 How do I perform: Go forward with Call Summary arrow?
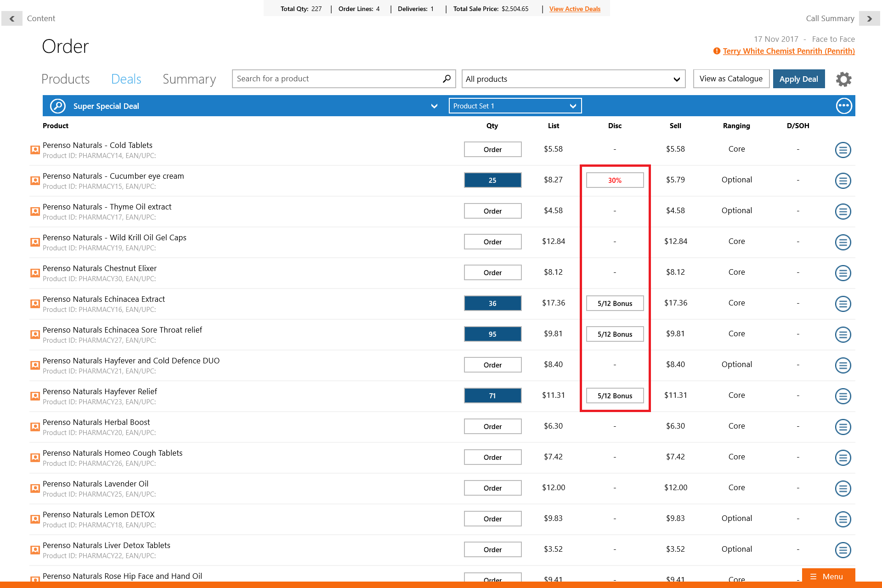point(869,18)
